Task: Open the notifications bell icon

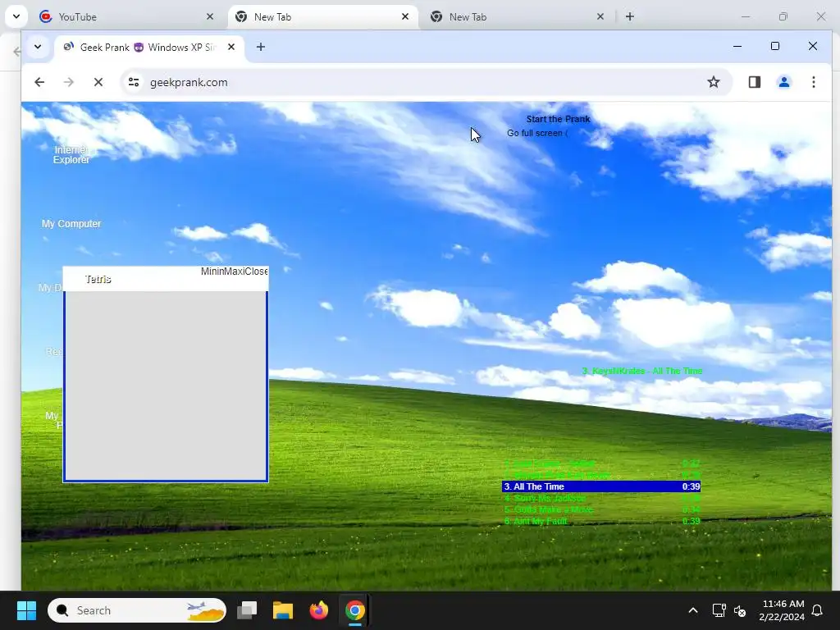Action: pyautogui.click(x=818, y=610)
